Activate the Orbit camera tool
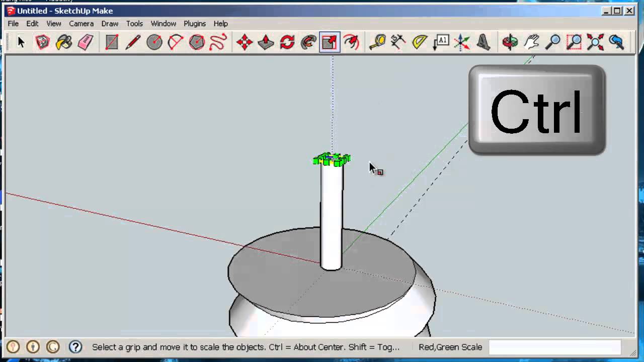Image resolution: width=644 pixels, height=362 pixels. point(510,42)
